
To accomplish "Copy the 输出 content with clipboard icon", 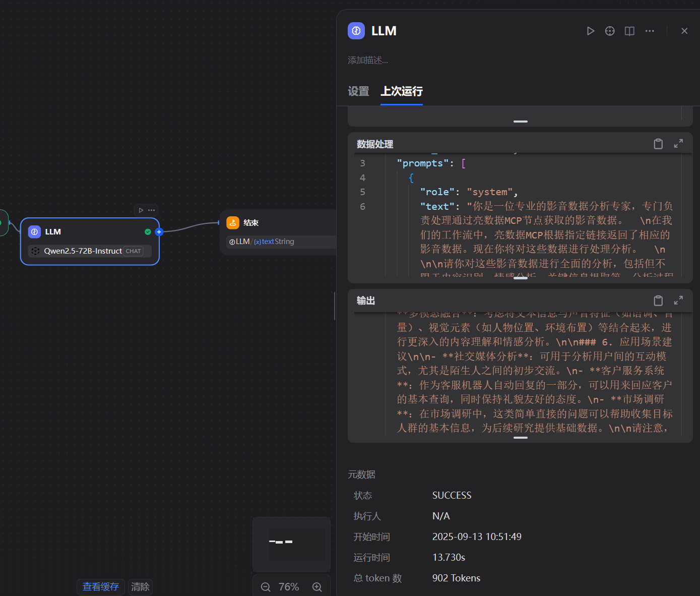I will (658, 301).
